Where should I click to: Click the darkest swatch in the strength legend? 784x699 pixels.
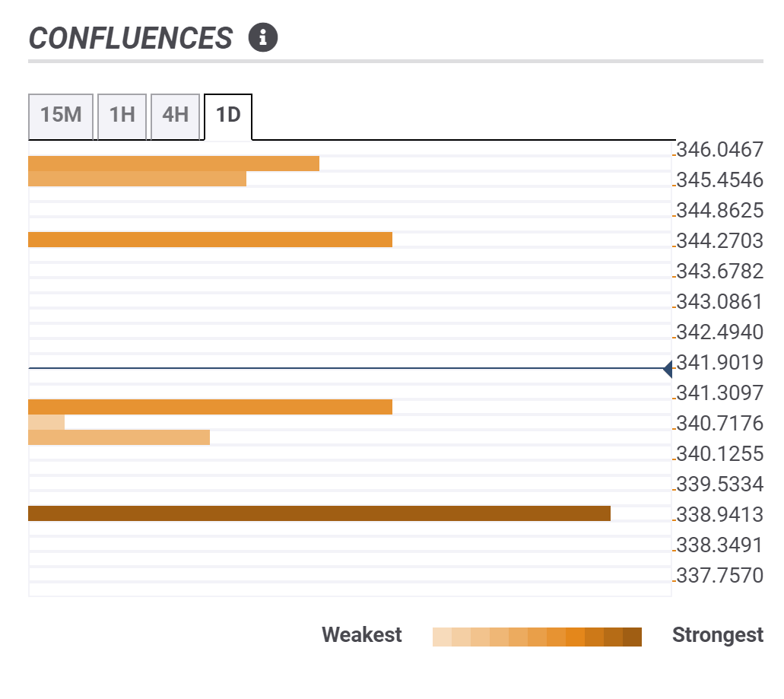(632, 636)
